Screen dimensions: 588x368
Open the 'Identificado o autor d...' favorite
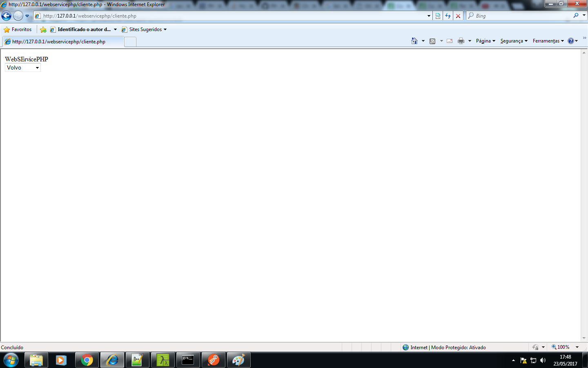[80, 29]
